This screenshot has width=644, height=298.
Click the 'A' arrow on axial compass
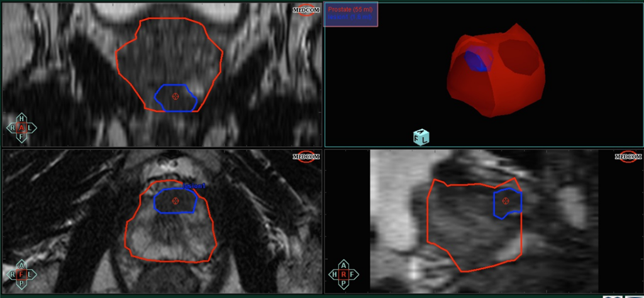[x=22, y=264]
